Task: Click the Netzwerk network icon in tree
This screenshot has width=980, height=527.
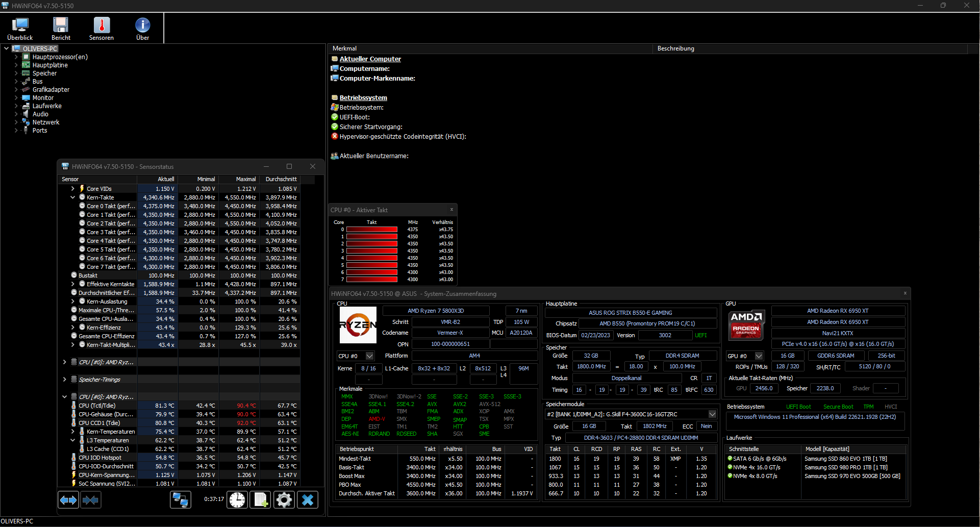Action: coord(26,122)
